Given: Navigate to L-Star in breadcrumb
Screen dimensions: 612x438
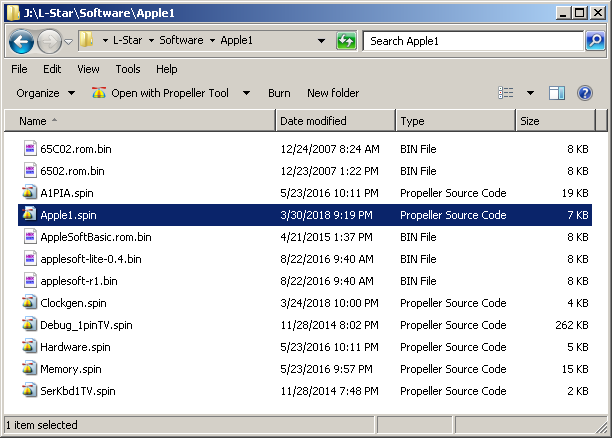Looking at the screenshot, I should [x=127, y=40].
